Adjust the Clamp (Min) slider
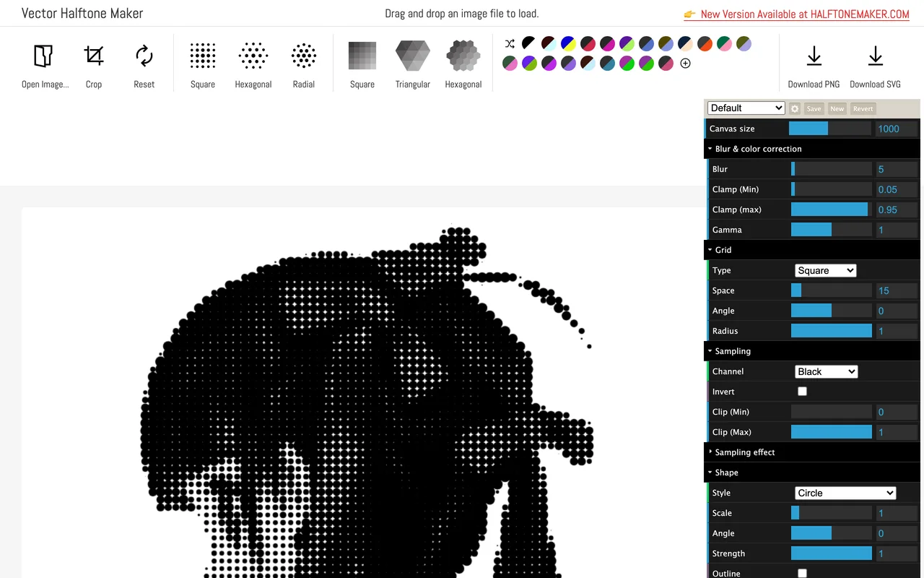 (832, 189)
